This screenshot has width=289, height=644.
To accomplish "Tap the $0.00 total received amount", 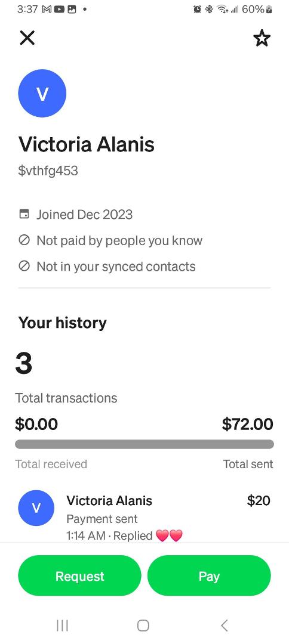I will pyautogui.click(x=36, y=425).
